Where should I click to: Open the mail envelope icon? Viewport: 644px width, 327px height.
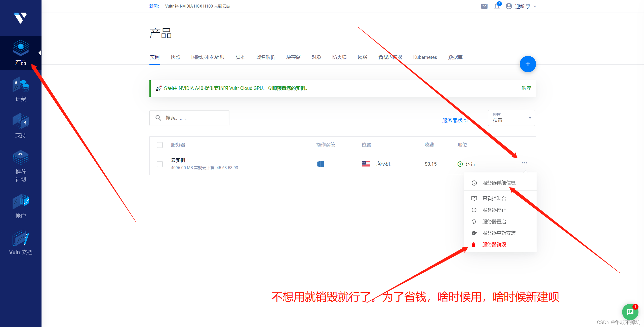click(x=484, y=6)
